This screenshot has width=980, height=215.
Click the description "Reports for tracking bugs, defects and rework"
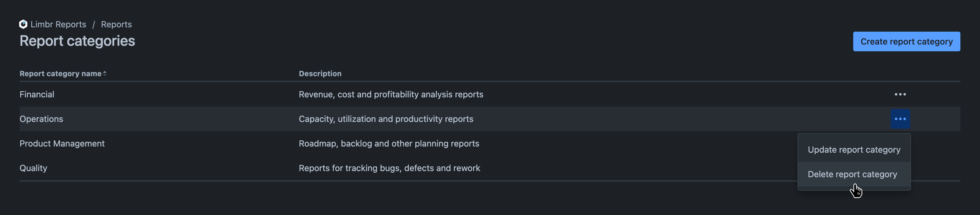pos(390,168)
